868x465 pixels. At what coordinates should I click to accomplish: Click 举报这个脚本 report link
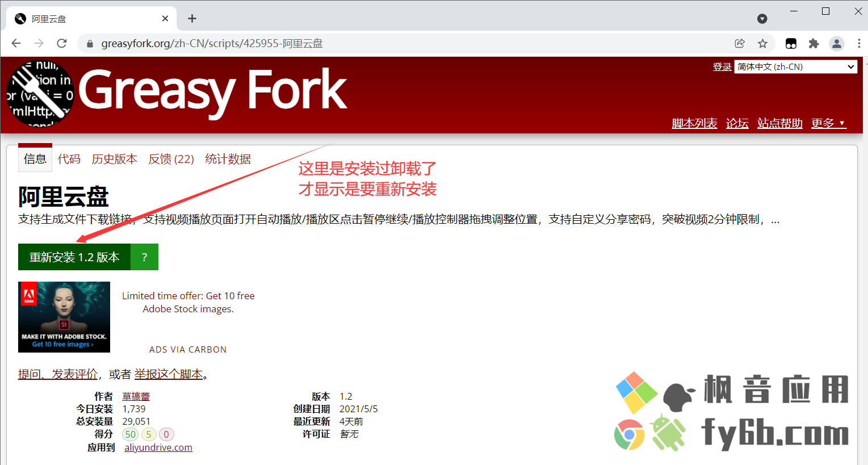coord(169,374)
